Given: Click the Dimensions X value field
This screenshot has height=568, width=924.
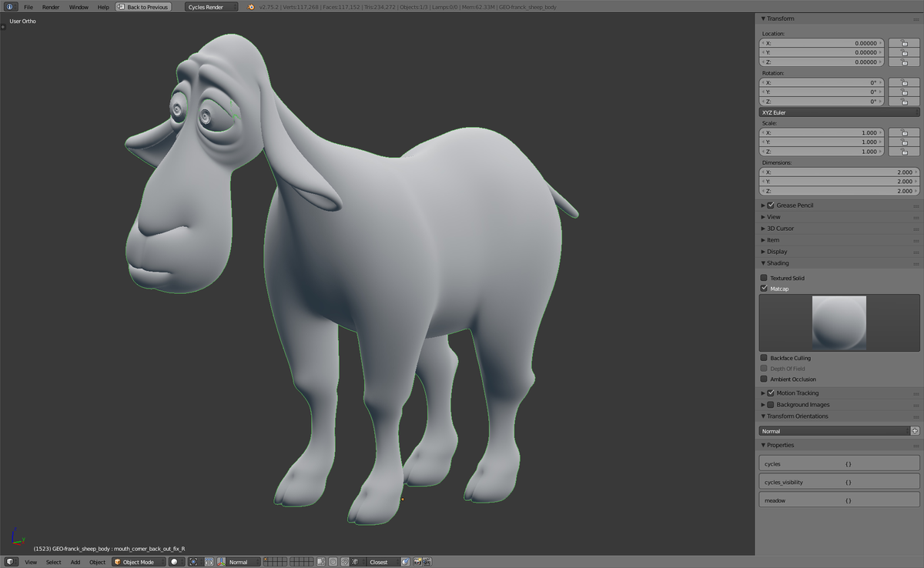Looking at the screenshot, I should (x=839, y=172).
